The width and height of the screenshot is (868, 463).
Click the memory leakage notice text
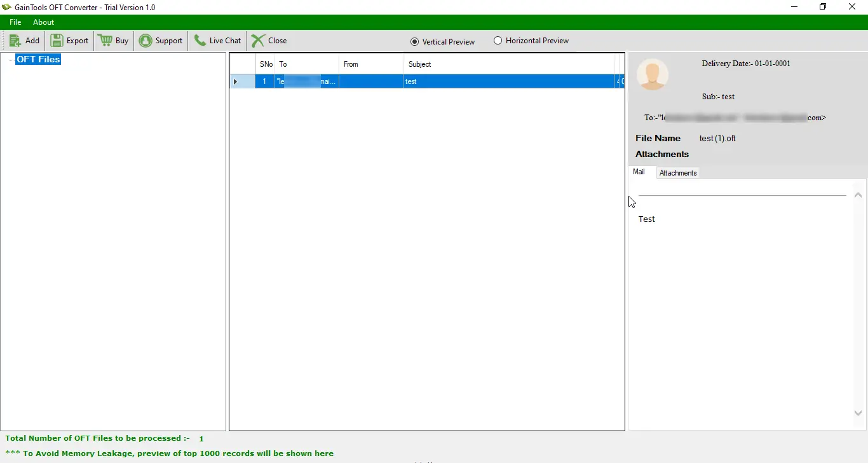169,453
